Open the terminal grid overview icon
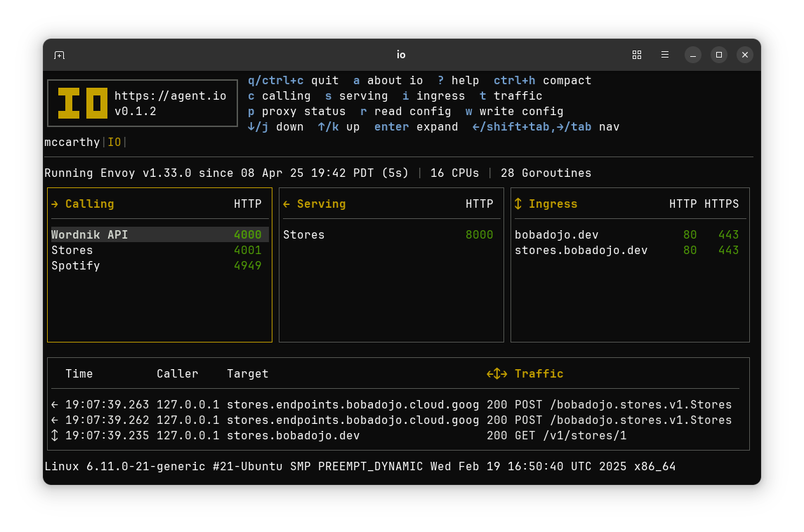This screenshot has height=532, width=804. click(x=637, y=55)
